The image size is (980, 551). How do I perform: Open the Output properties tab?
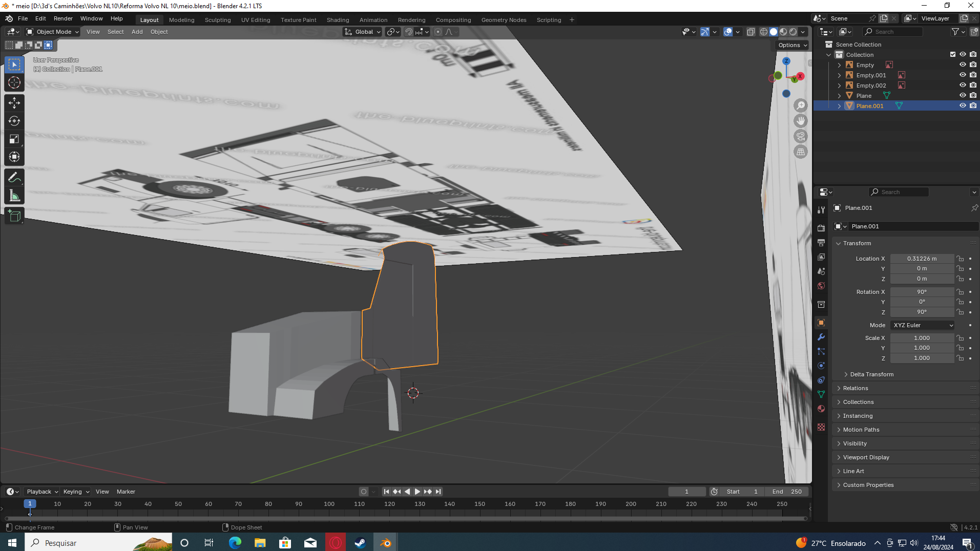[821, 242]
